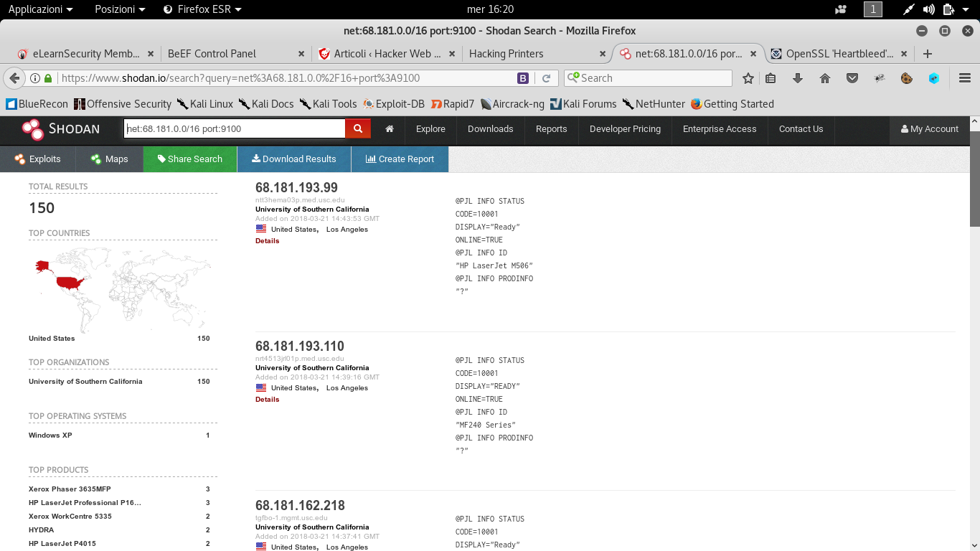This screenshot has width=980, height=551.
Task: Open the Aircrack-ng bookmark
Action: 512,104
